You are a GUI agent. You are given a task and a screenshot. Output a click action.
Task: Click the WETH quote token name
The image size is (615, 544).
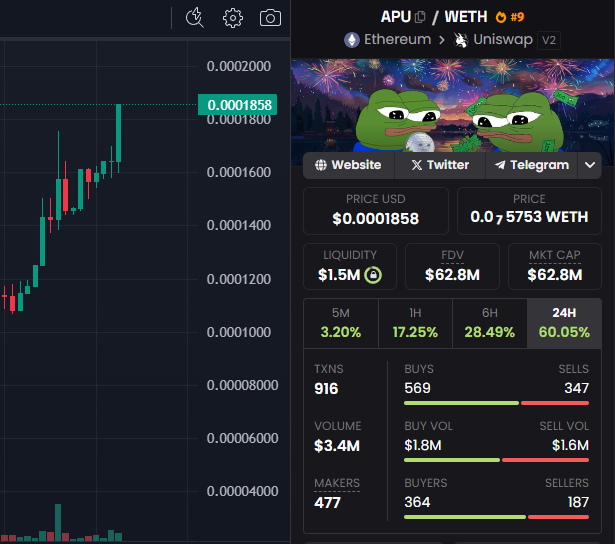click(x=466, y=17)
